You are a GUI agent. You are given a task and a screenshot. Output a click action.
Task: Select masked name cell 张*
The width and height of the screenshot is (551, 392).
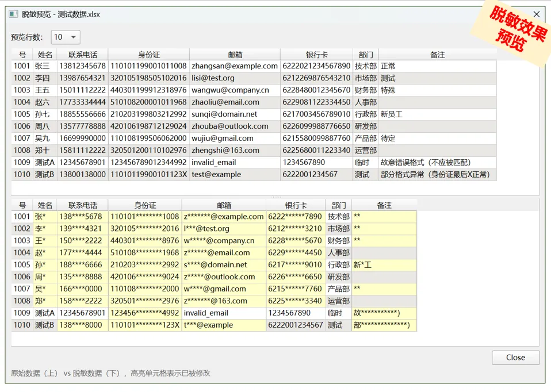pyautogui.click(x=45, y=217)
